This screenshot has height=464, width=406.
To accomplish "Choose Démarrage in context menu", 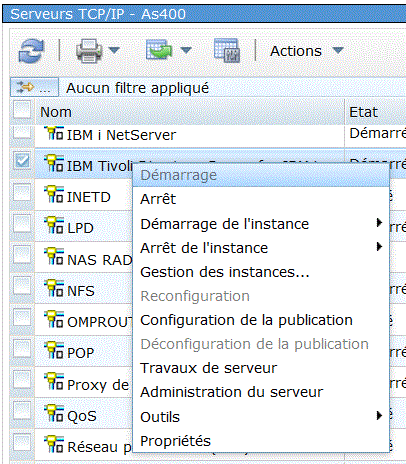I will (261, 175).
